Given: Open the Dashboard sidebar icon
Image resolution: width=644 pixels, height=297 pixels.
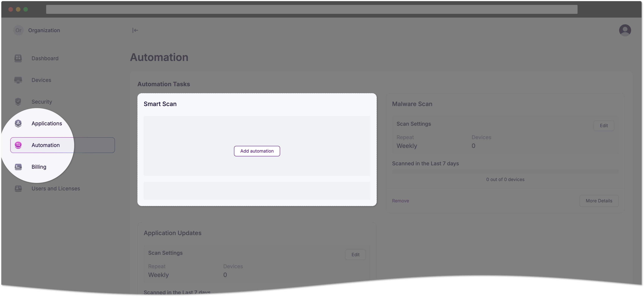Looking at the screenshot, I should [18, 58].
